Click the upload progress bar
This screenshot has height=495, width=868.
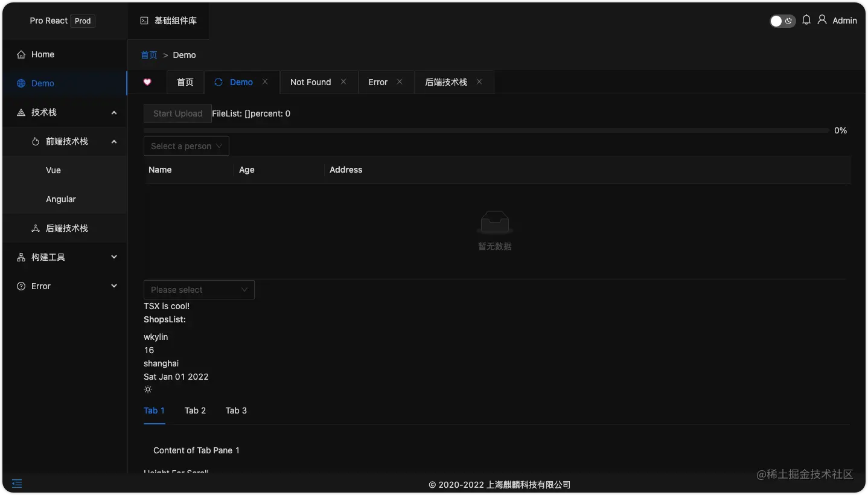click(x=487, y=130)
